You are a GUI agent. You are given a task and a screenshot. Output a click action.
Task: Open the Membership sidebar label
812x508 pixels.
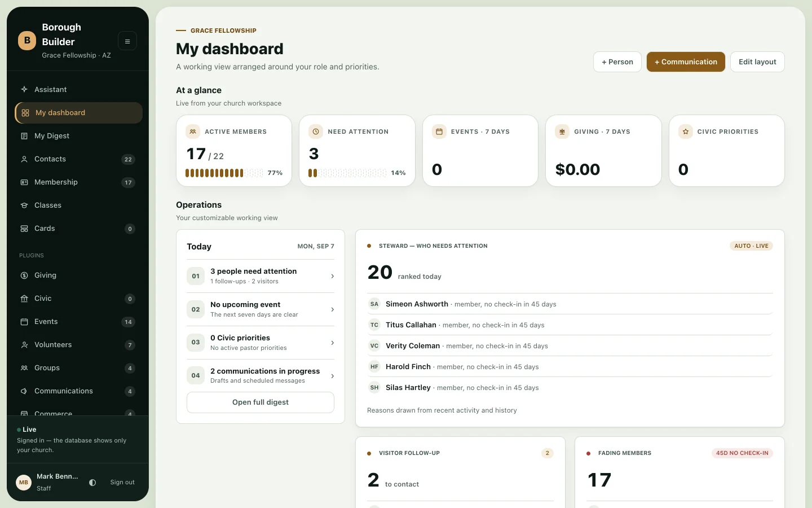pyautogui.click(x=56, y=182)
